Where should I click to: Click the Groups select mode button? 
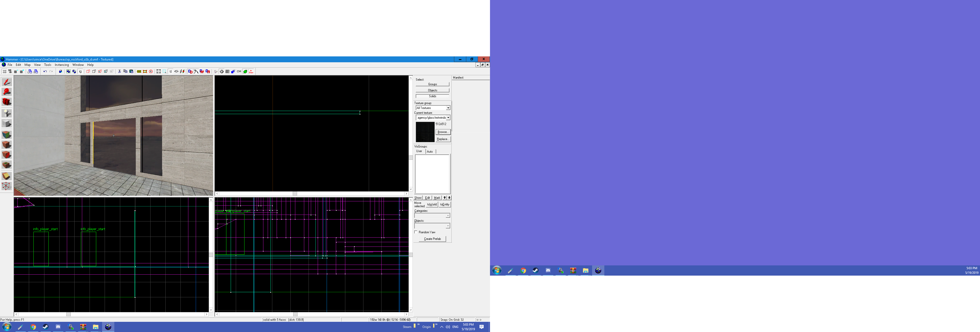(x=433, y=84)
